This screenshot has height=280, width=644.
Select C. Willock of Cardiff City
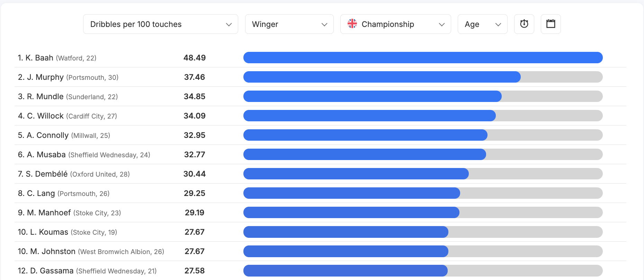(x=68, y=116)
